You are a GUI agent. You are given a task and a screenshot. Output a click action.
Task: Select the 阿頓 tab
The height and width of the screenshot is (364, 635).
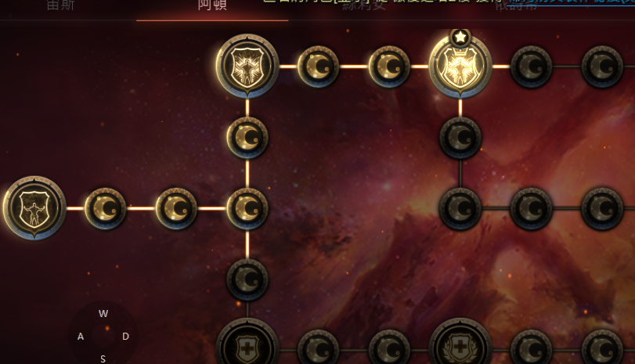pyautogui.click(x=212, y=5)
